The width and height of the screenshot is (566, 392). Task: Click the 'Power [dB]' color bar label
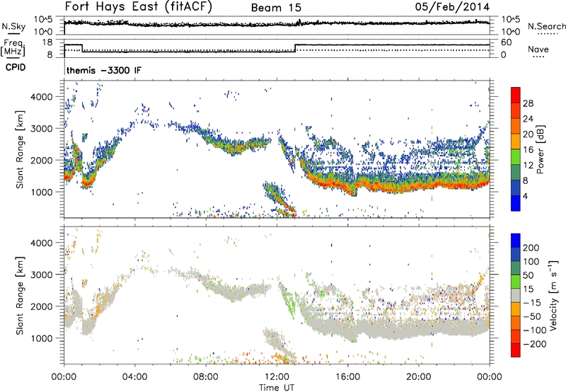point(541,149)
